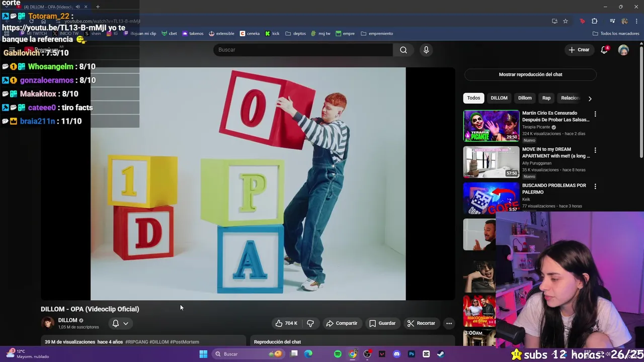
Task: Open the 'extensible' bookmark
Action: [x=221, y=34]
